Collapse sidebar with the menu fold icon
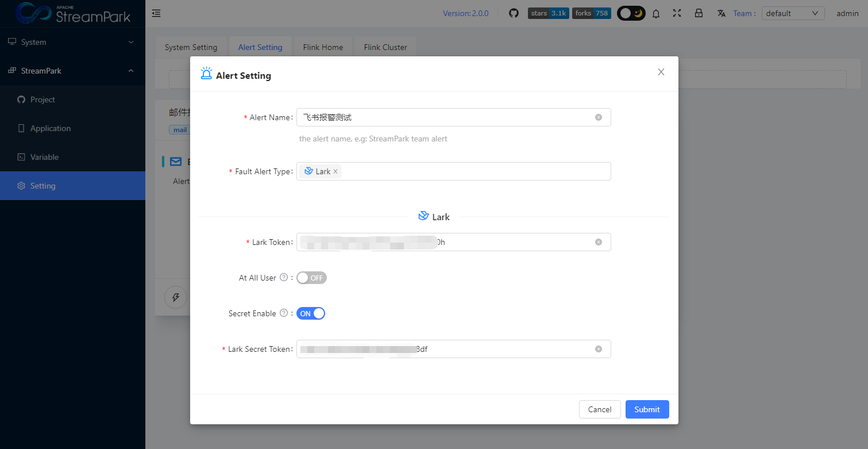The image size is (868, 449). pos(156,13)
